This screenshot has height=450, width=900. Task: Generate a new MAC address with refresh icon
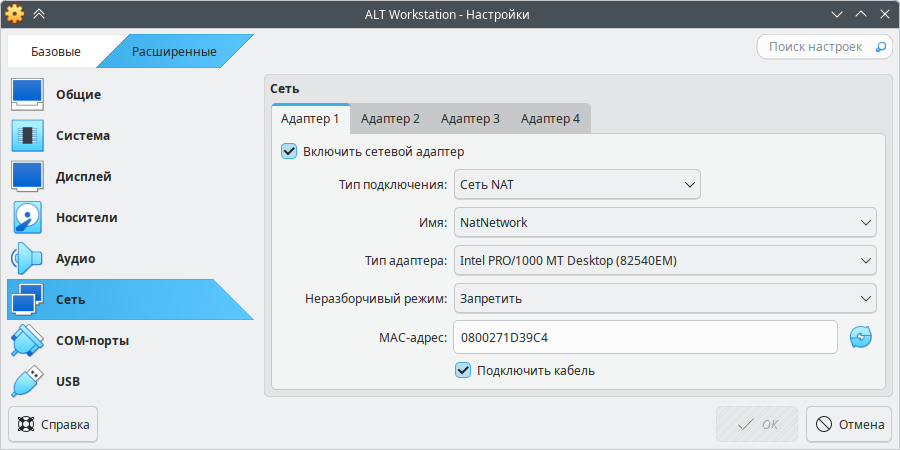click(861, 338)
